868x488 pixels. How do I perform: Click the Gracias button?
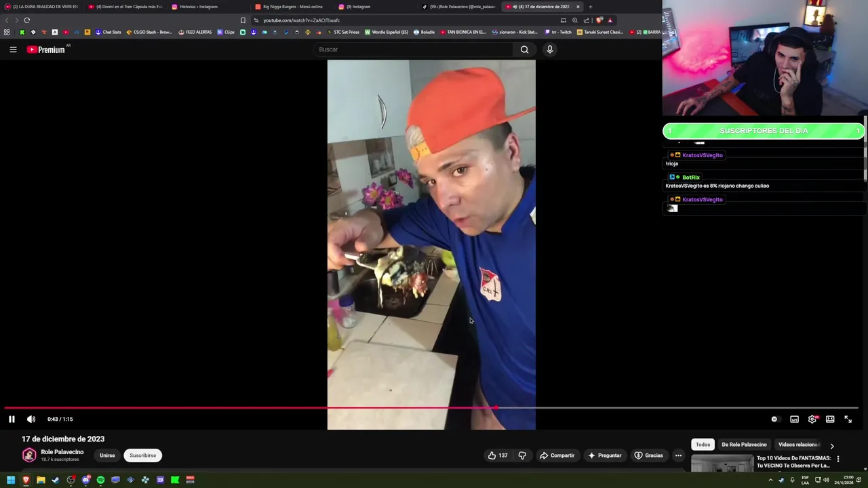click(648, 455)
